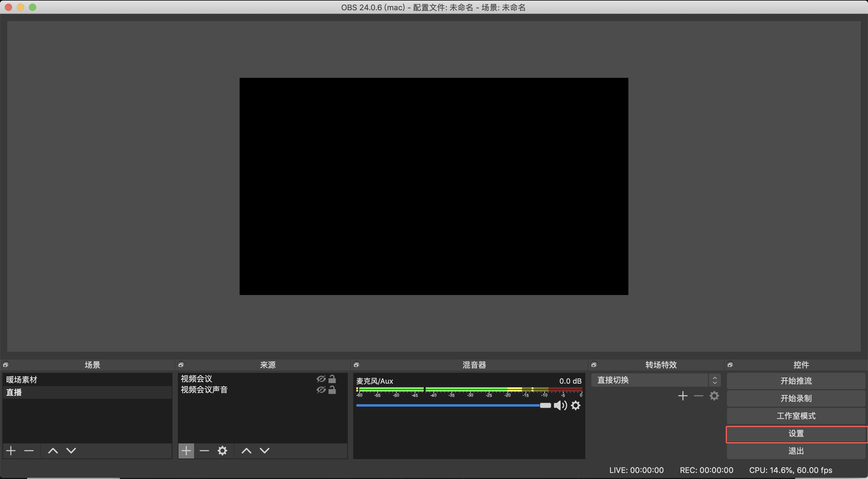Undock the 场景 panel
Viewport: 868px width, 479px height.
6,365
